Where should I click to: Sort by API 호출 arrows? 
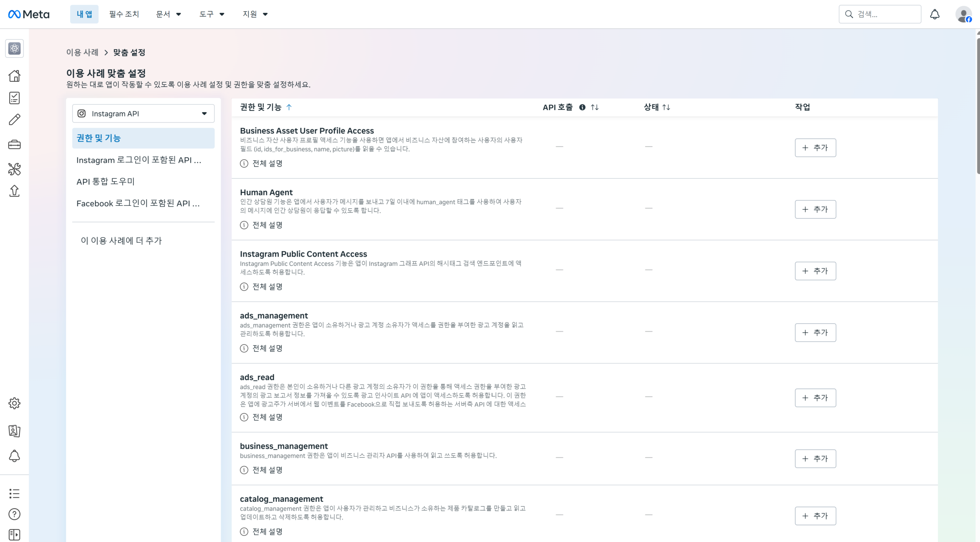point(595,107)
